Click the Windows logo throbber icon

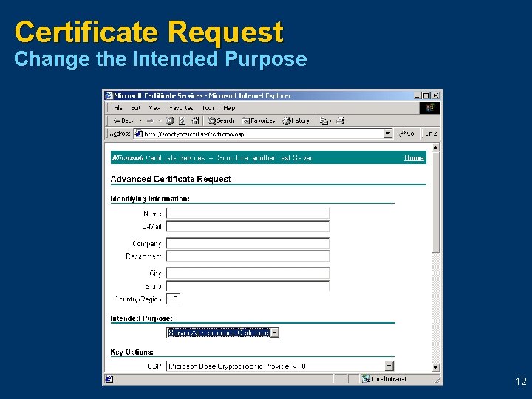tap(430, 108)
